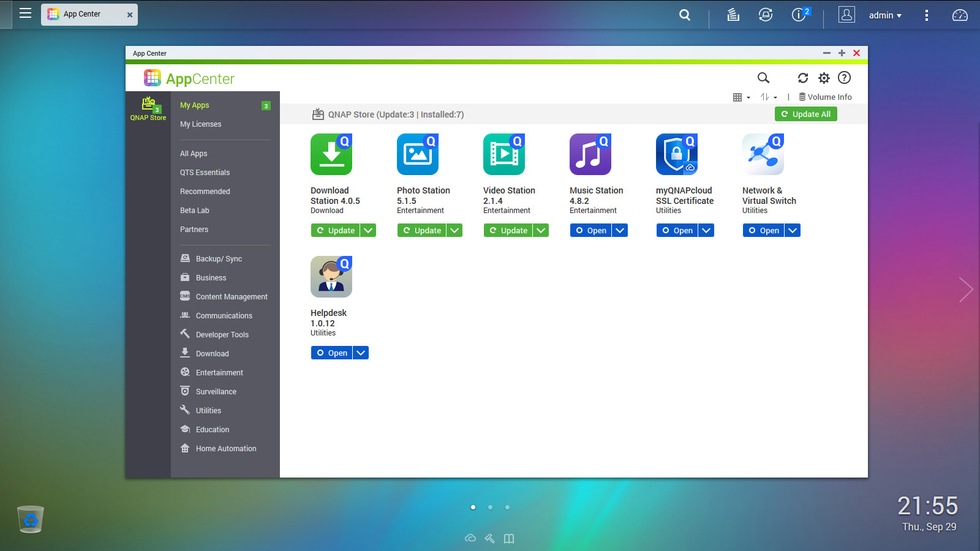Image resolution: width=980 pixels, height=551 pixels.
Task: Browse Developer Tools category
Action: coord(214,335)
